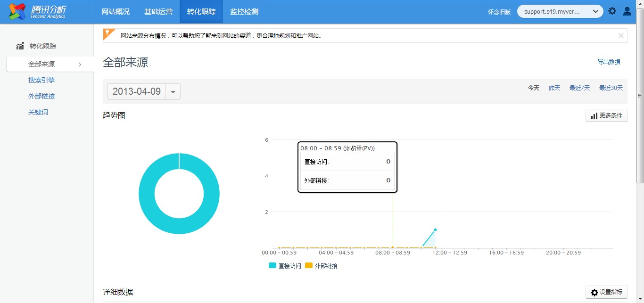The height and width of the screenshot is (303, 644).
Task: Click the 导出数据 link
Action: coord(609,62)
